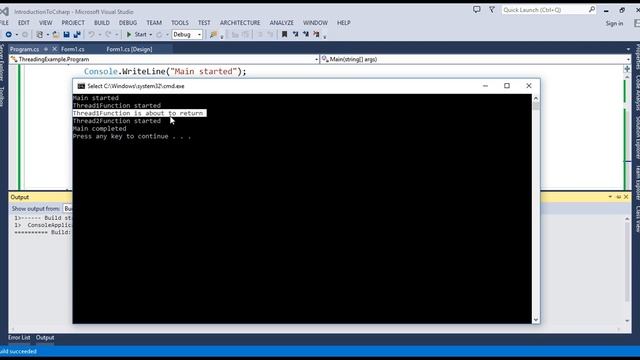Click the Clear Bookmarks icon
Image resolution: width=640 pixels, height=360 pixels.
(316, 35)
